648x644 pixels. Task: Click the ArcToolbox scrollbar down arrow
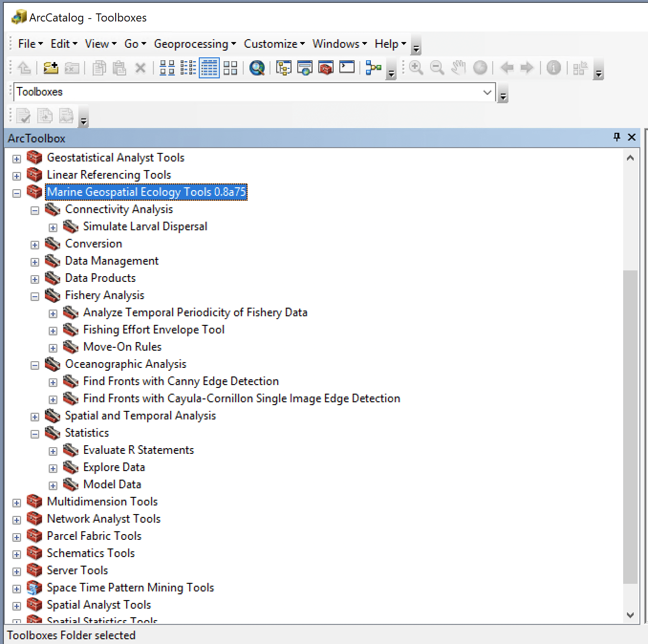click(x=630, y=615)
